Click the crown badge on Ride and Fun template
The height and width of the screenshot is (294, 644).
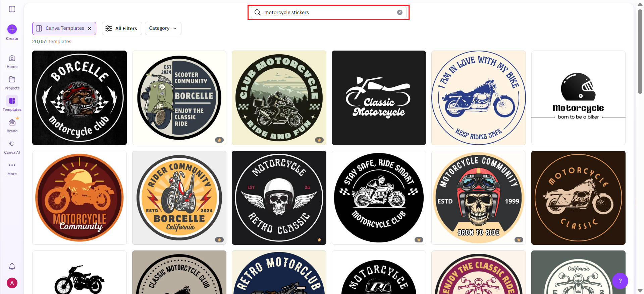pos(319,140)
